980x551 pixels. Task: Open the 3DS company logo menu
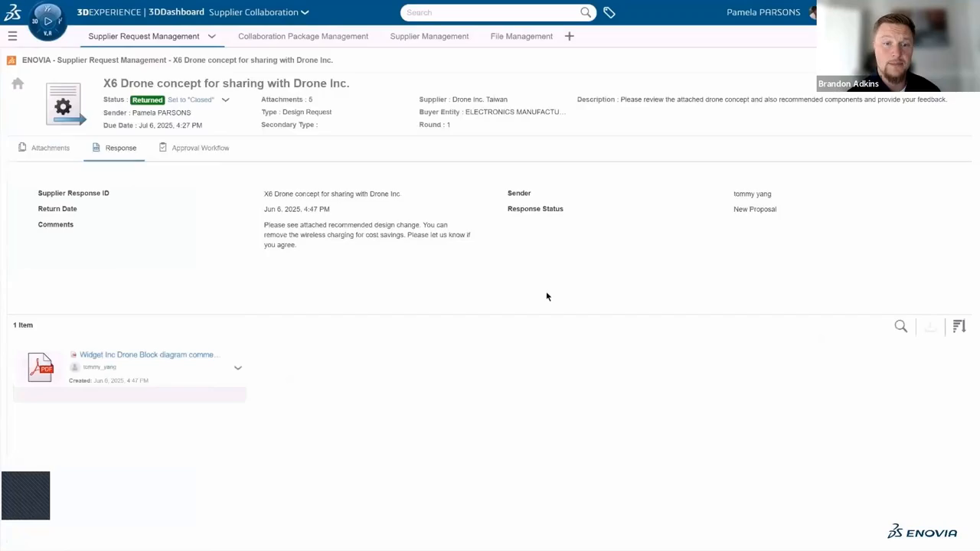tap(12, 12)
